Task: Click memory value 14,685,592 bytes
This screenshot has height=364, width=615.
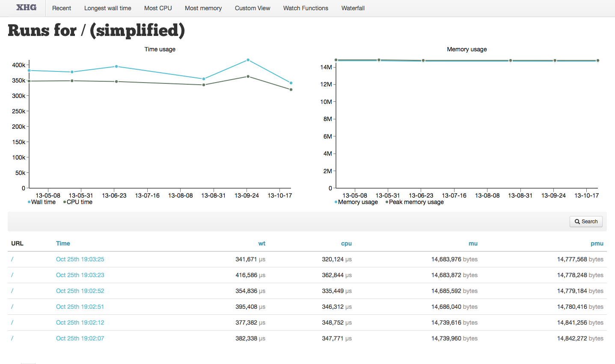Action: tap(455, 291)
